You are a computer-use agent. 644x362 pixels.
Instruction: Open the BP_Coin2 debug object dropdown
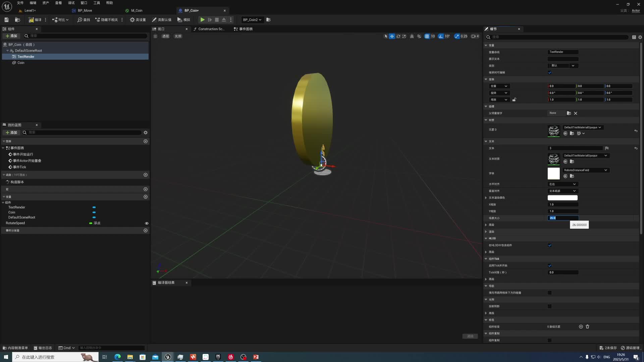coord(252,20)
